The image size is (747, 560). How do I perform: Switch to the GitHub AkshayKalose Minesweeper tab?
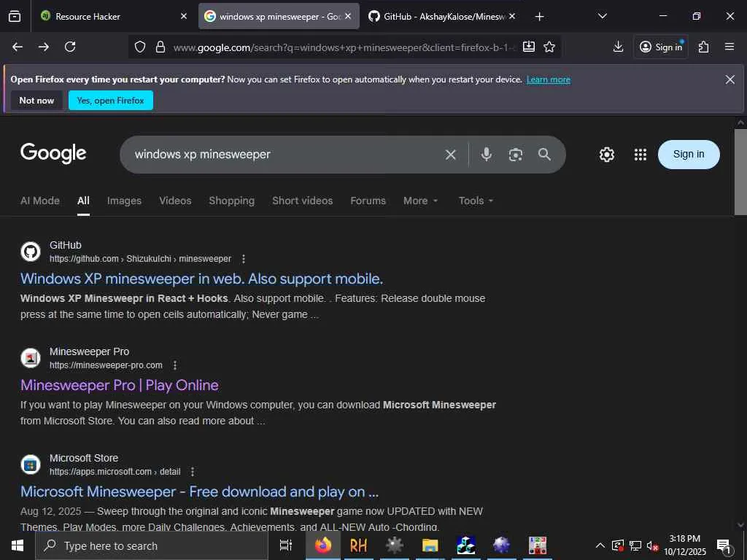442,16
